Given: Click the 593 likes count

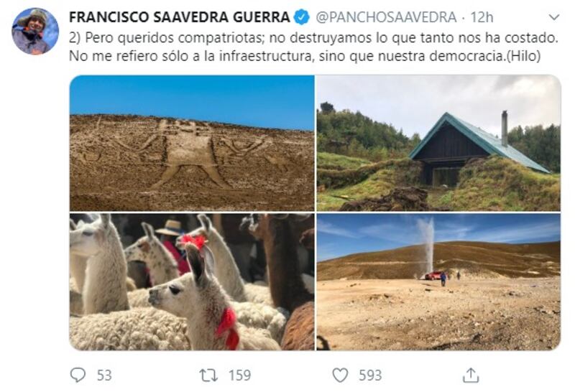Looking at the screenshot, I should pyautogui.click(x=370, y=375).
